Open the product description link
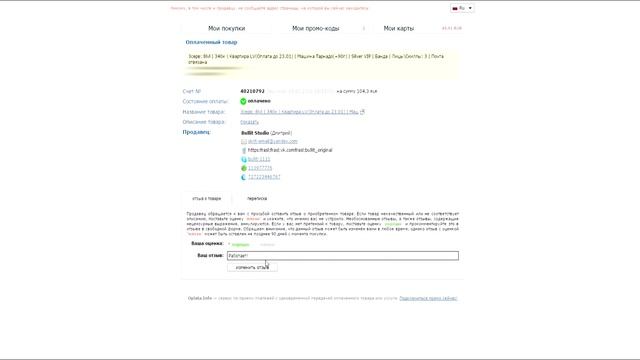 (249, 122)
